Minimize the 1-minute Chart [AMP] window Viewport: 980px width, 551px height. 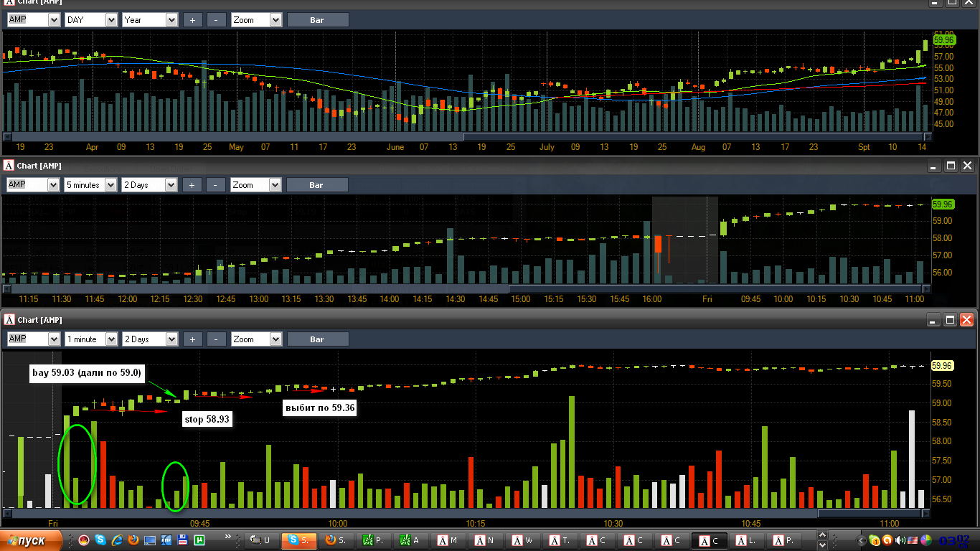tap(934, 320)
